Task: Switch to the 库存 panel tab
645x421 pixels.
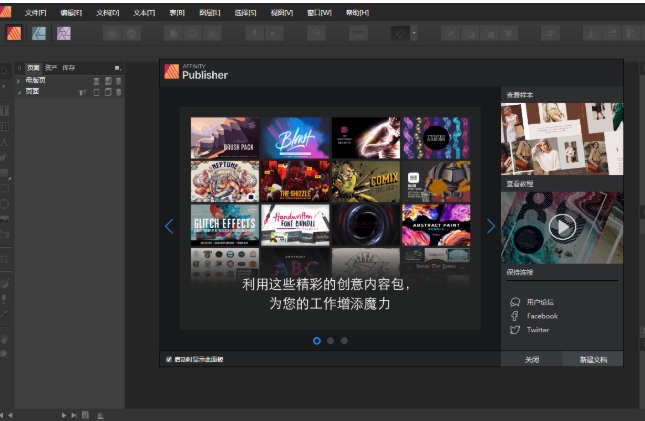Action: click(x=69, y=68)
